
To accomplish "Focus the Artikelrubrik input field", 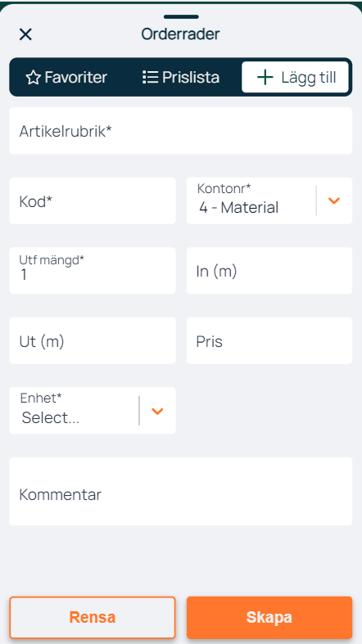I will 181,131.
